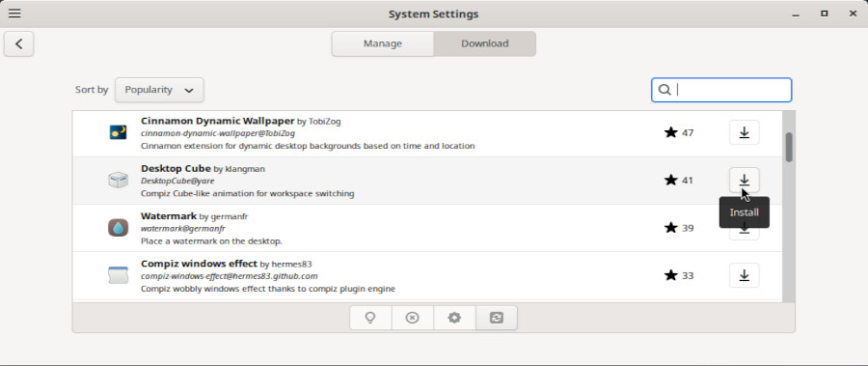This screenshot has height=366, width=868.
Task: Select the Compiz windows effect title
Action: click(x=200, y=264)
